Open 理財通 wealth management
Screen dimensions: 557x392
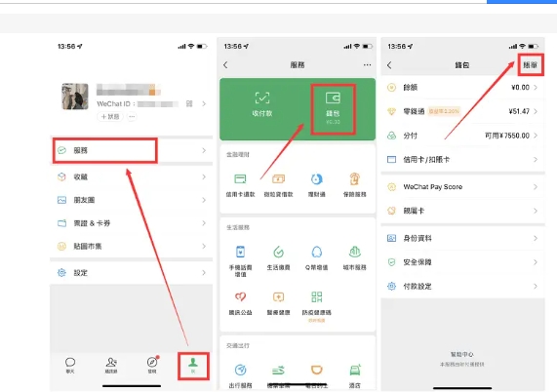[316, 185]
